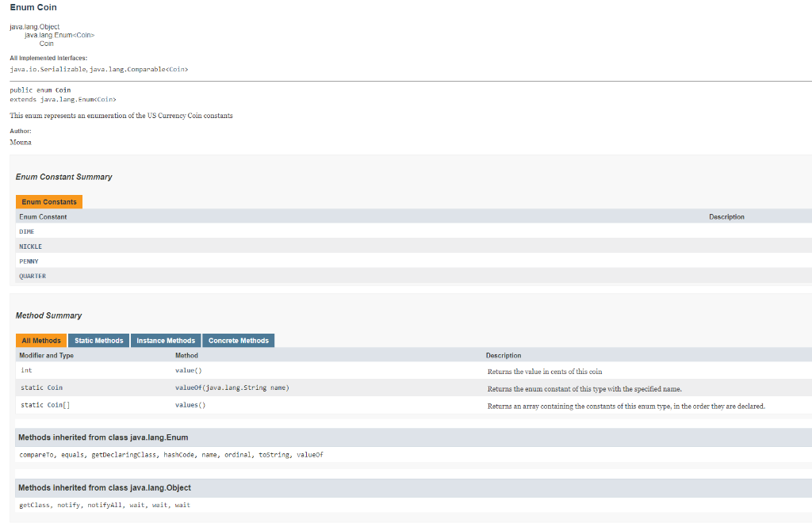Click 'Methods inherited from class java.lang.Object' heading
This screenshot has width=812, height=527.
click(105, 487)
